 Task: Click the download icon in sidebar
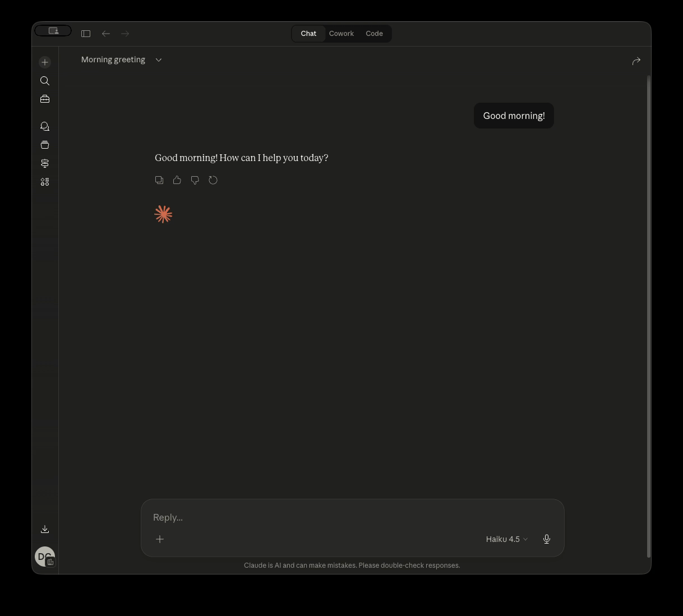point(45,529)
